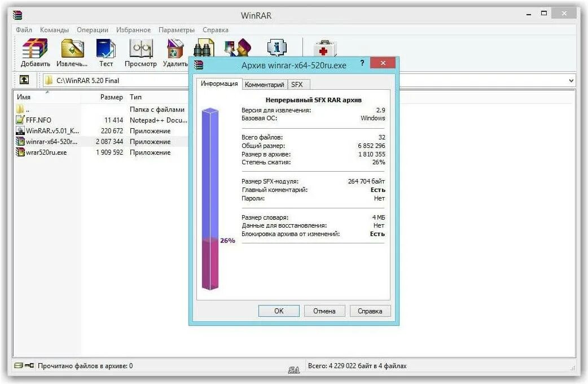The width and height of the screenshot is (588, 384).
Task: Click 'Прочитано файлов в архиве: 0' status text
Action: click(x=85, y=365)
